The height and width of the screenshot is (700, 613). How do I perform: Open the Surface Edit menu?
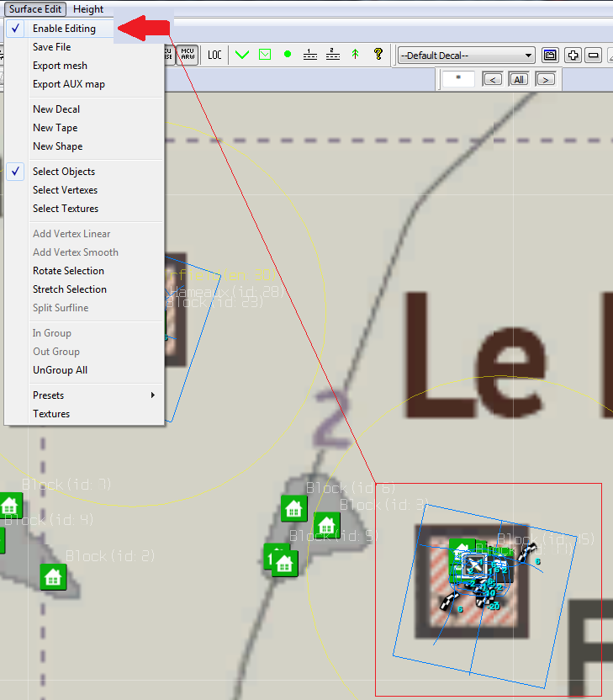pyautogui.click(x=35, y=9)
